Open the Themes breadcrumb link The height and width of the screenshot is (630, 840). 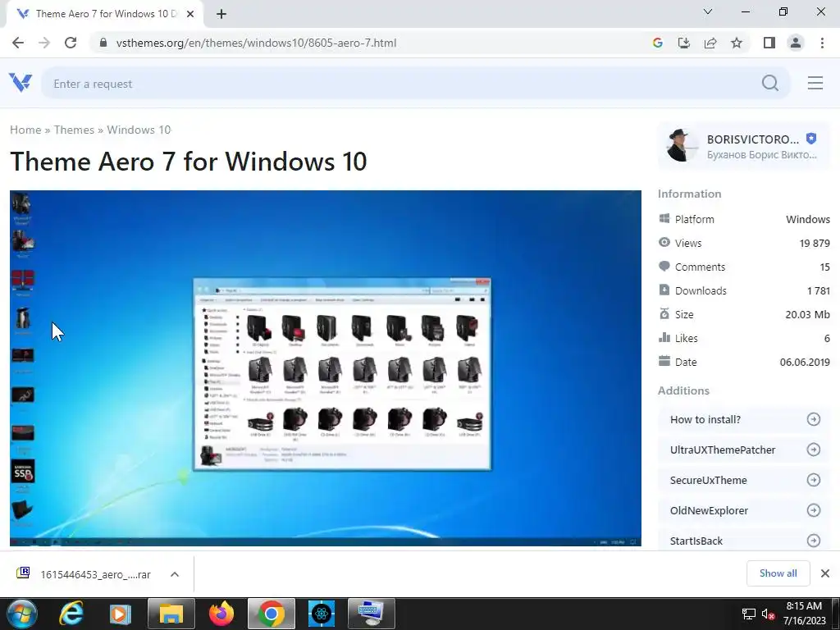click(74, 130)
